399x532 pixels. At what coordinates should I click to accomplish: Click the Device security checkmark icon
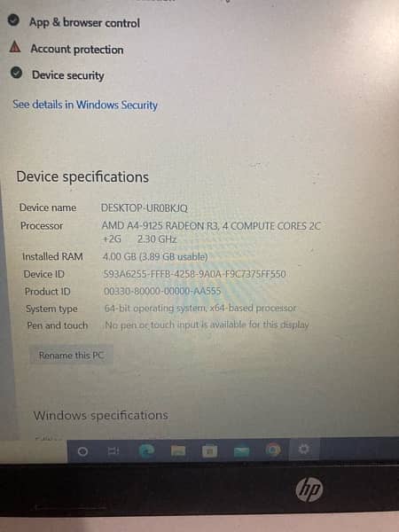tap(16, 73)
